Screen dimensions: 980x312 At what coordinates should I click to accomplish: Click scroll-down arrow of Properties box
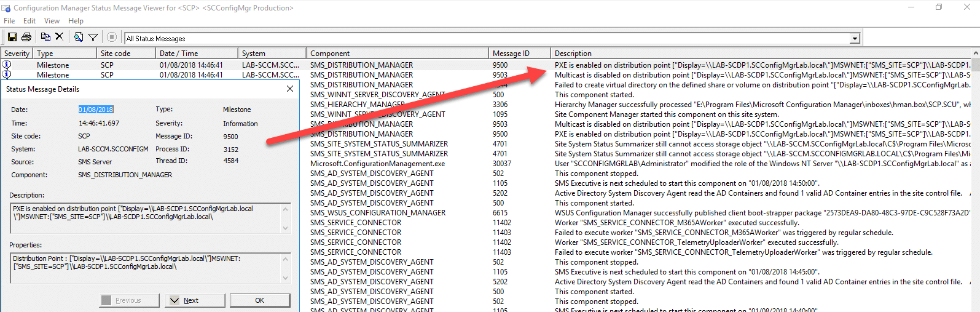point(285,278)
